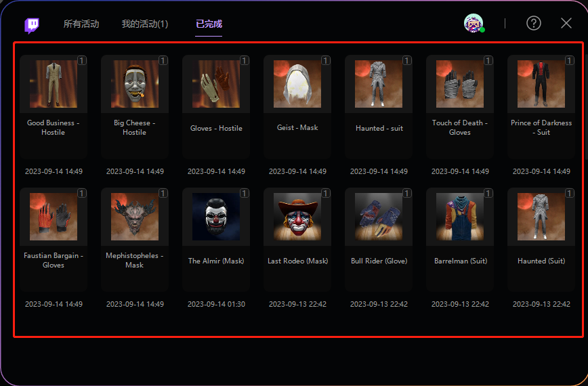
Task: Select the Haunted (Suit) thumbnail
Action: (x=541, y=217)
